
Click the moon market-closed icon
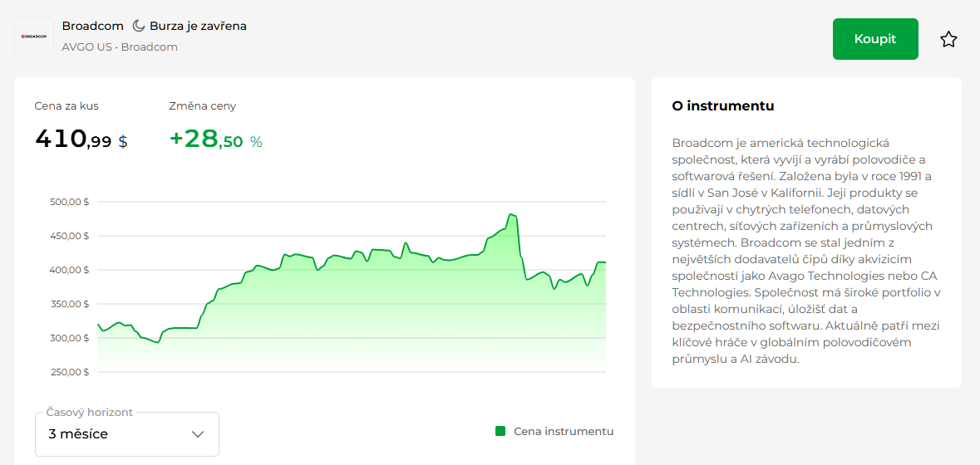[139, 27]
